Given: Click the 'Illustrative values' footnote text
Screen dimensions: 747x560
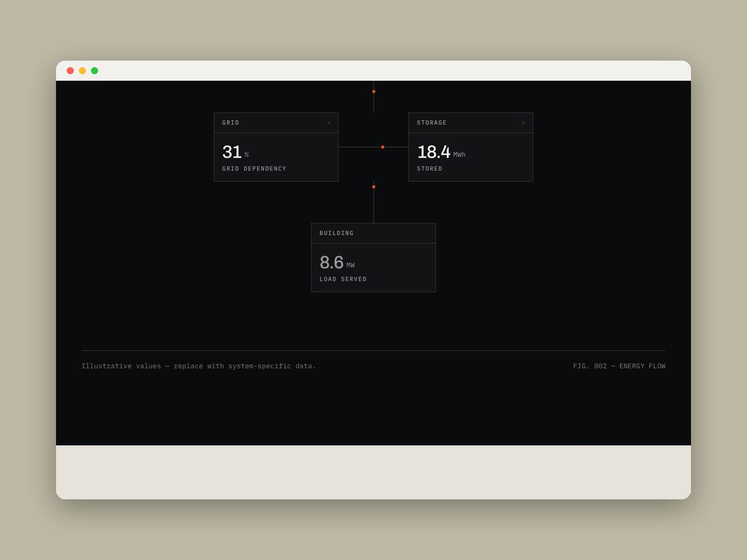Looking at the screenshot, I should 199,366.
